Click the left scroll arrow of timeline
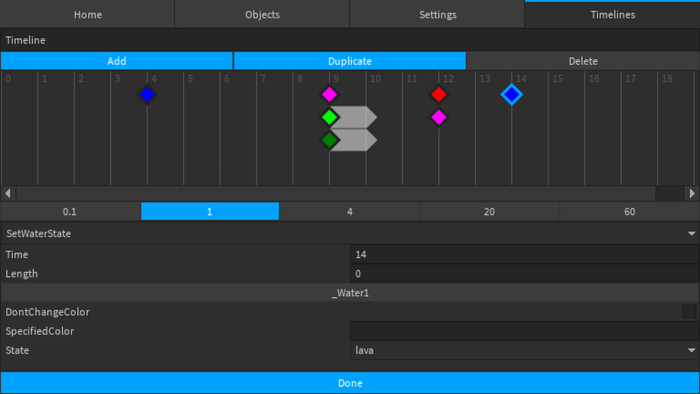Image resolution: width=700 pixels, height=394 pixels. 8,194
